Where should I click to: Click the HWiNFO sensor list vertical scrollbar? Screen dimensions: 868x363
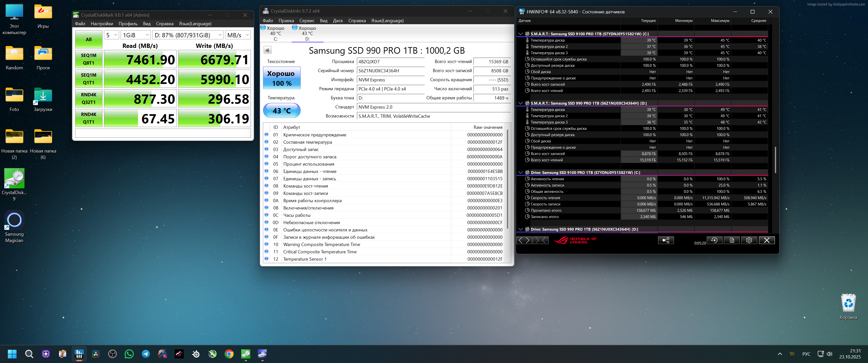click(x=775, y=160)
